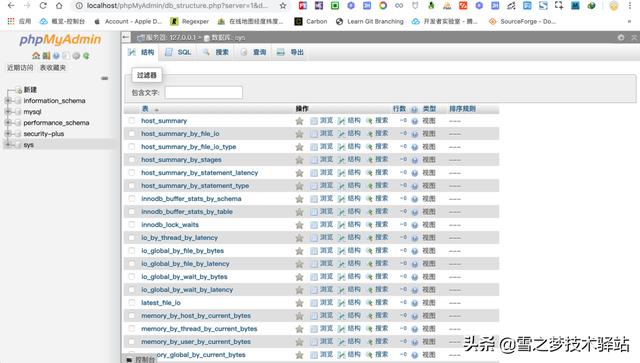Favorite the latest_file_io table star

299,303
